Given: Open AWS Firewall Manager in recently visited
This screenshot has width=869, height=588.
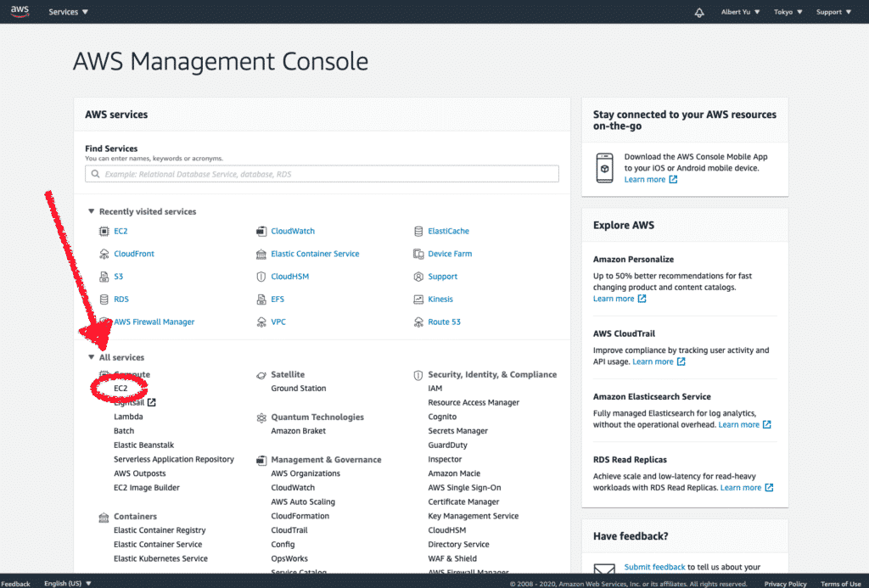Looking at the screenshot, I should coord(154,322).
